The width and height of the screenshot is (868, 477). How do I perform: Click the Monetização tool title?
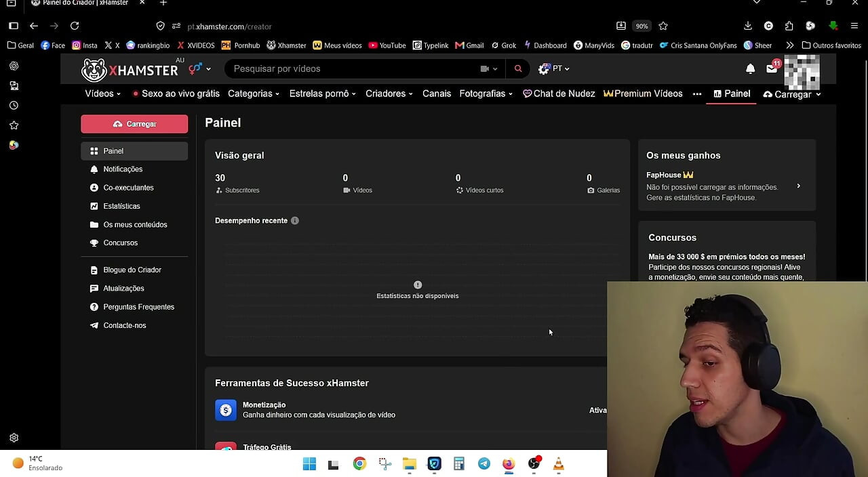point(264,405)
